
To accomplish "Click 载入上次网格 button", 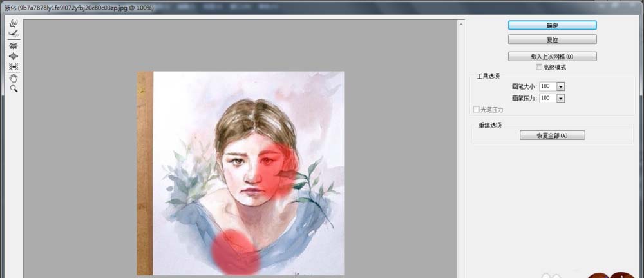I will click(x=552, y=57).
